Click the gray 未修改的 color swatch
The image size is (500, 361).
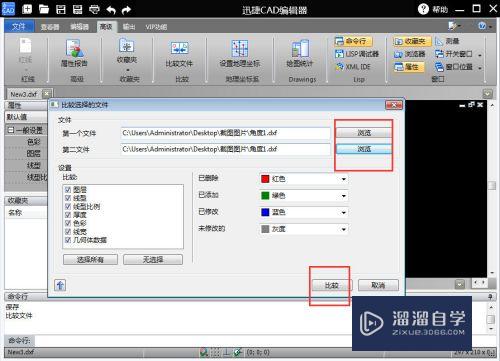click(265, 229)
